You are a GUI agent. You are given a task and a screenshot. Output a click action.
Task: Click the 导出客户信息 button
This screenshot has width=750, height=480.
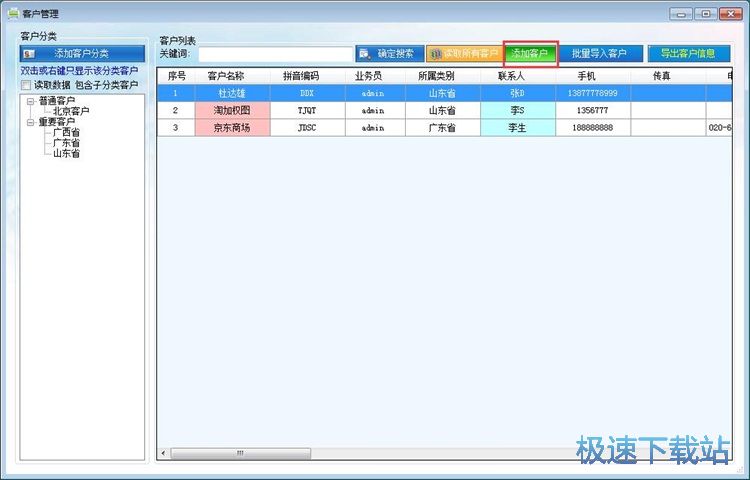[x=689, y=54]
